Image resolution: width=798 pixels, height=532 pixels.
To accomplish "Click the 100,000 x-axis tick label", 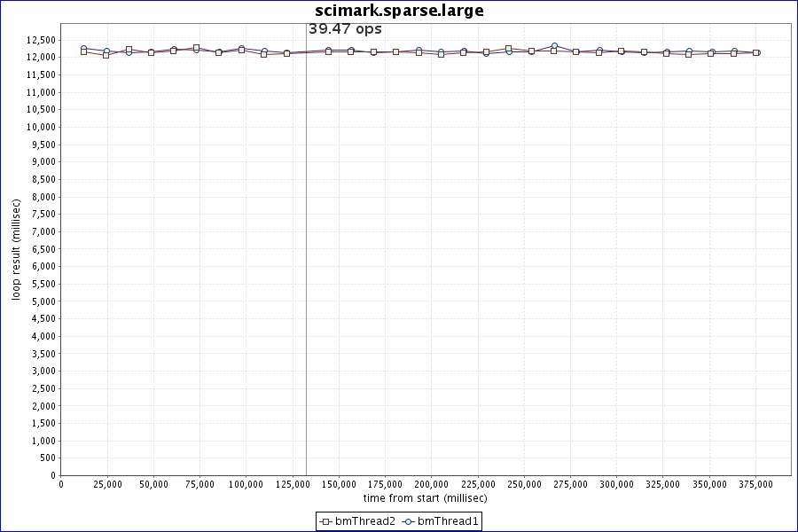I will 246,484.
